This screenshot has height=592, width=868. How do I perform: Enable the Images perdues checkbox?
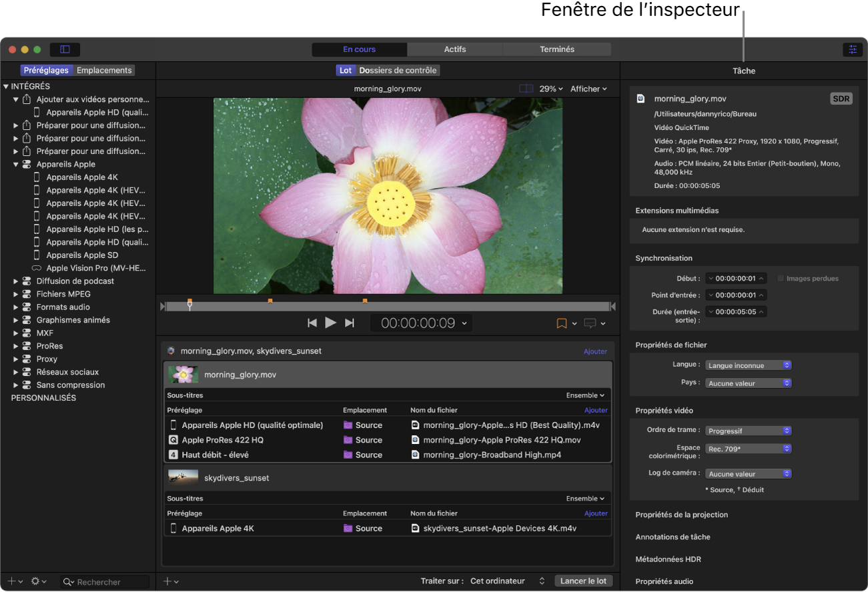[781, 279]
